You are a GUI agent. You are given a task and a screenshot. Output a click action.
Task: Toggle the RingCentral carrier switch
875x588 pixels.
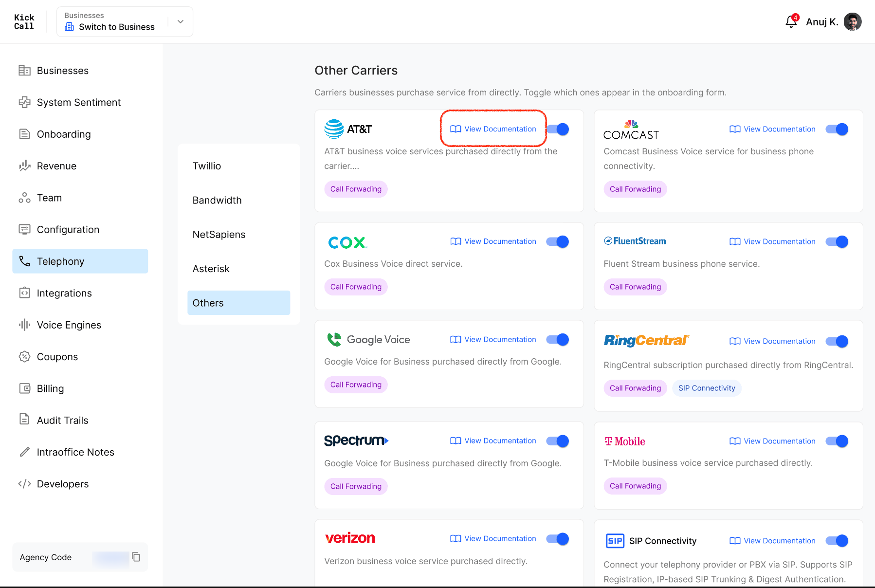click(837, 341)
